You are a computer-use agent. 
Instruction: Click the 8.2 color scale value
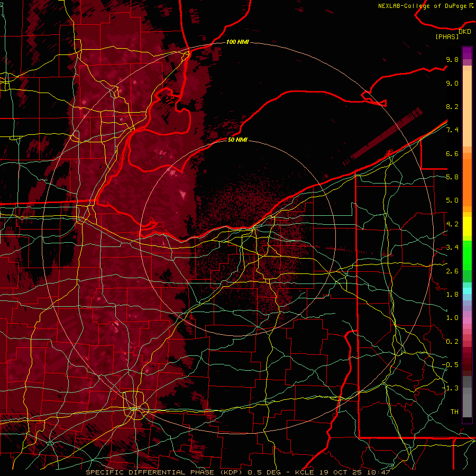pos(452,106)
